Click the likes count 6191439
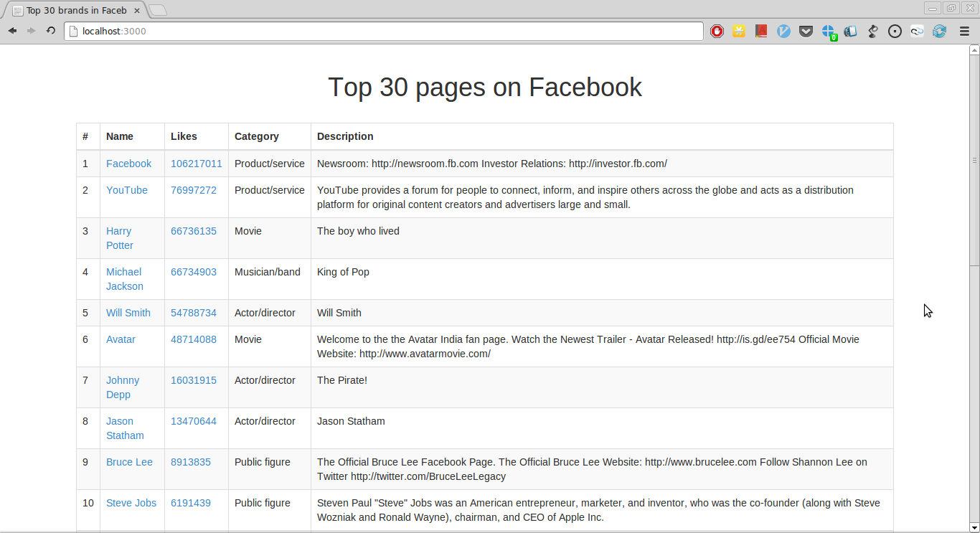The image size is (980, 533). [x=191, y=503]
